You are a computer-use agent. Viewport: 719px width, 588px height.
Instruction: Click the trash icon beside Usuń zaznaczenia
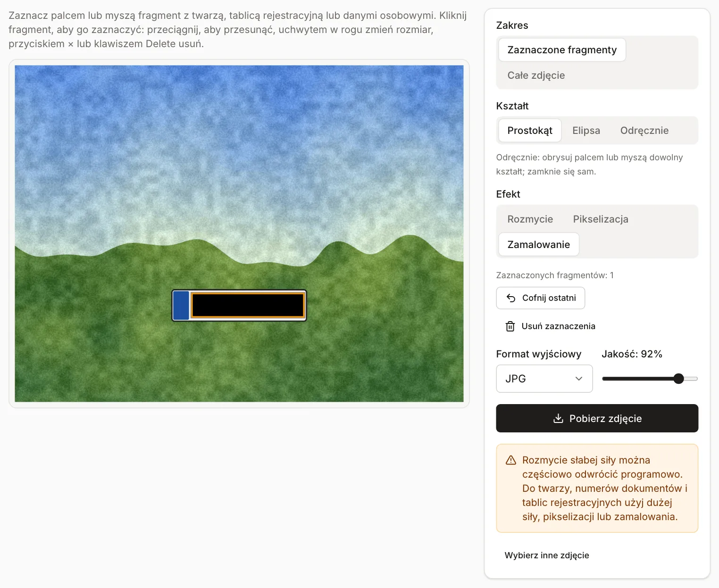click(510, 326)
